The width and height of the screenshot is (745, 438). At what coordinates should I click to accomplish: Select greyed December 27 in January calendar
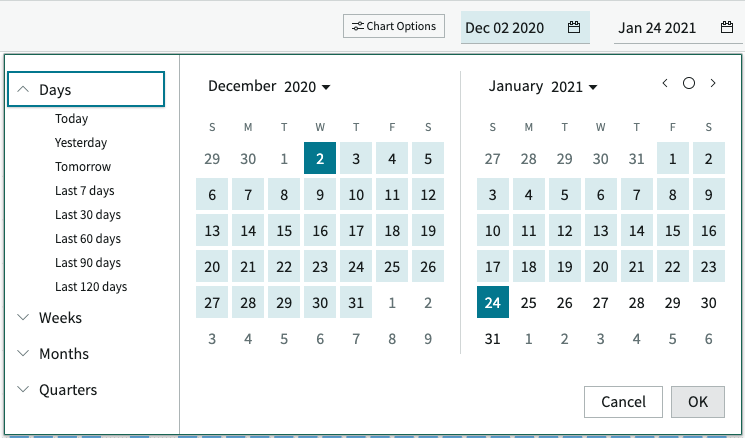tap(493, 158)
